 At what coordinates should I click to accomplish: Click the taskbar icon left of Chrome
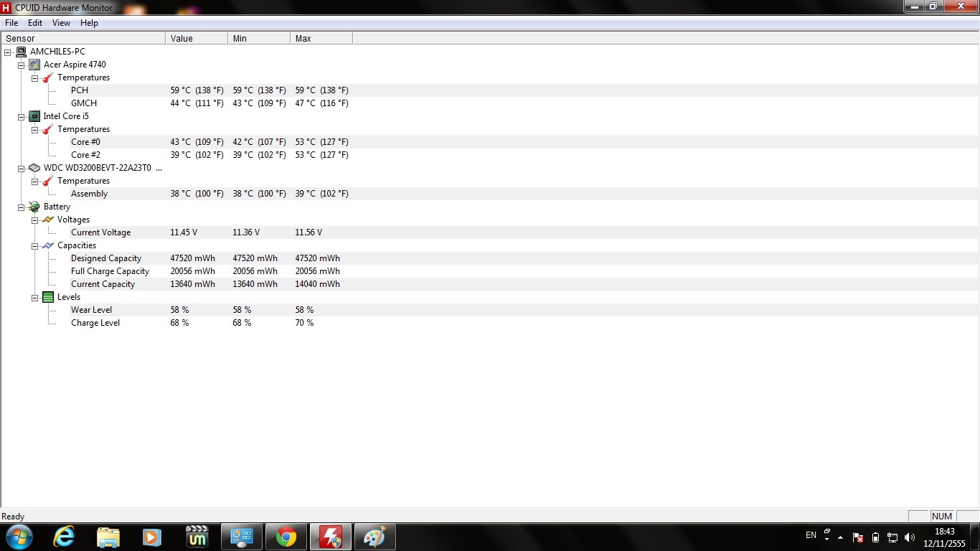pos(241,537)
